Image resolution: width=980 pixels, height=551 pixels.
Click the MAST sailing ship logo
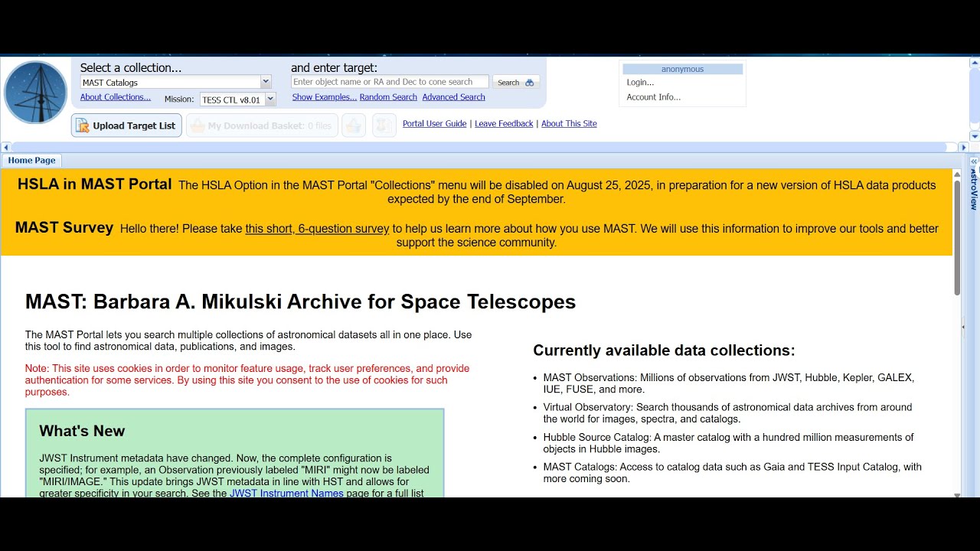[x=35, y=93]
